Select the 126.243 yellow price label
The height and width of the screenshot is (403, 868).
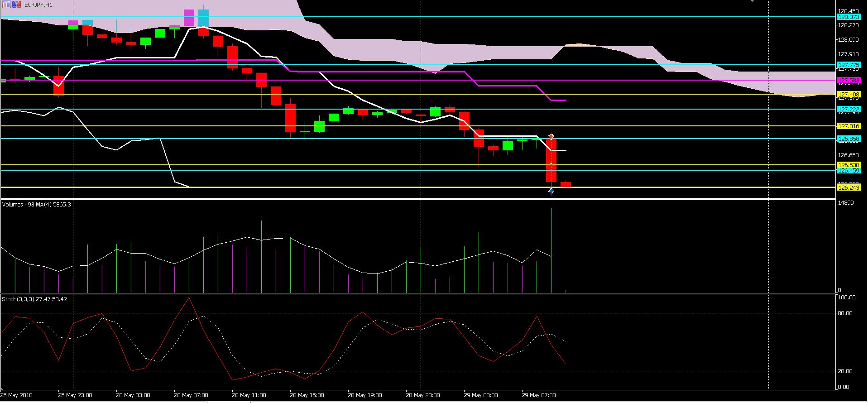click(849, 187)
